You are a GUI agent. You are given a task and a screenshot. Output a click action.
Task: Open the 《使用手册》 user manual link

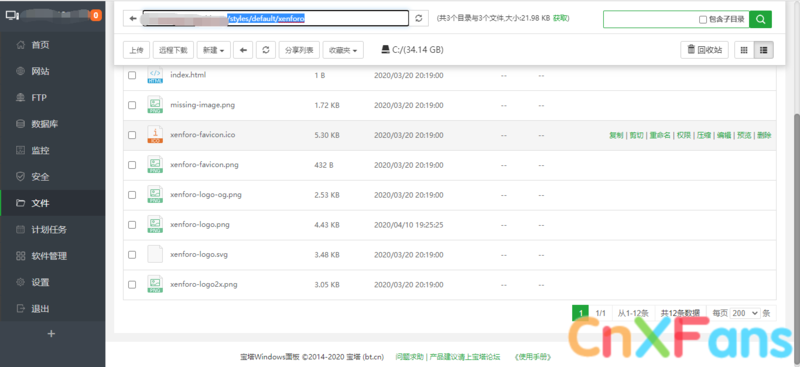tap(532, 357)
